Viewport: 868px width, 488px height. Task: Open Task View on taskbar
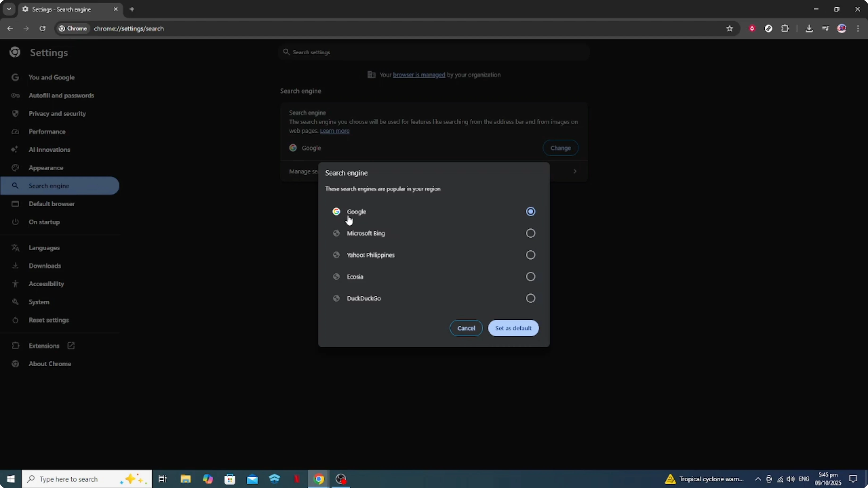click(x=163, y=479)
